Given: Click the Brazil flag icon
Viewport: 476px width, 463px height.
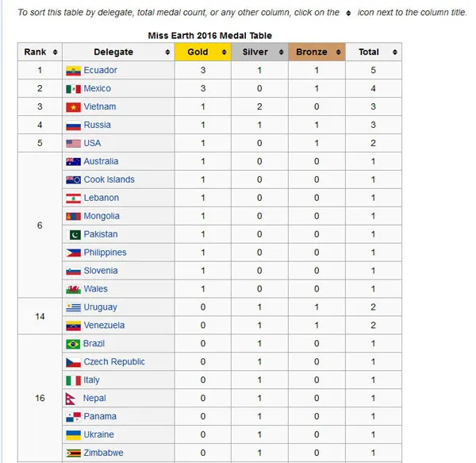Looking at the screenshot, I should (73, 344).
